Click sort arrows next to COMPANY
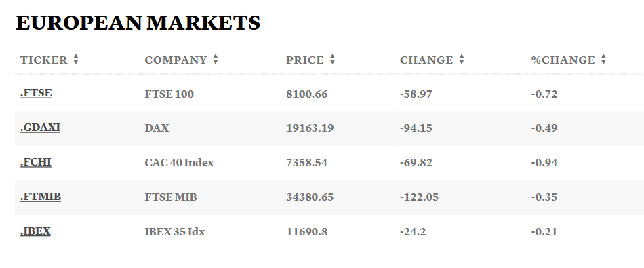Image resolution: width=644 pixels, height=268 pixels. tap(215, 60)
